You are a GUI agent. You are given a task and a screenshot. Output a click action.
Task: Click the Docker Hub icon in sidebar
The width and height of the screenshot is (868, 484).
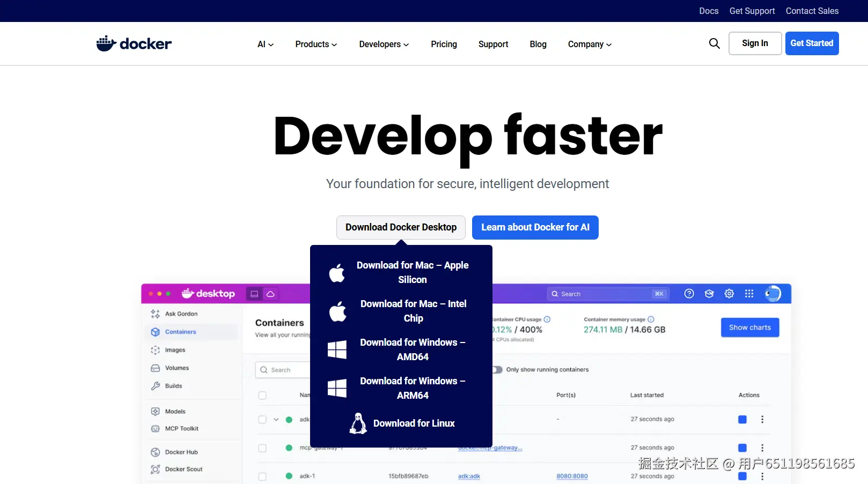155,452
